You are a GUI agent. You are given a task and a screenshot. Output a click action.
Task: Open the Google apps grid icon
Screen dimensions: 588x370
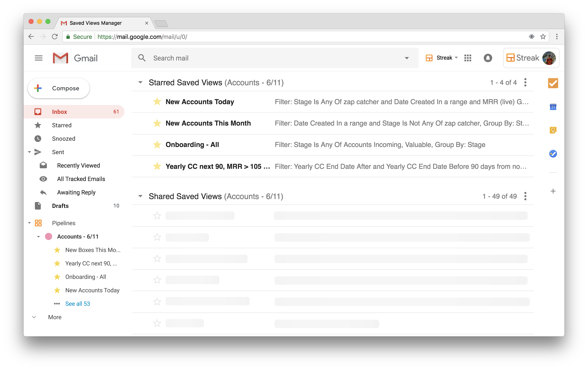(x=468, y=58)
